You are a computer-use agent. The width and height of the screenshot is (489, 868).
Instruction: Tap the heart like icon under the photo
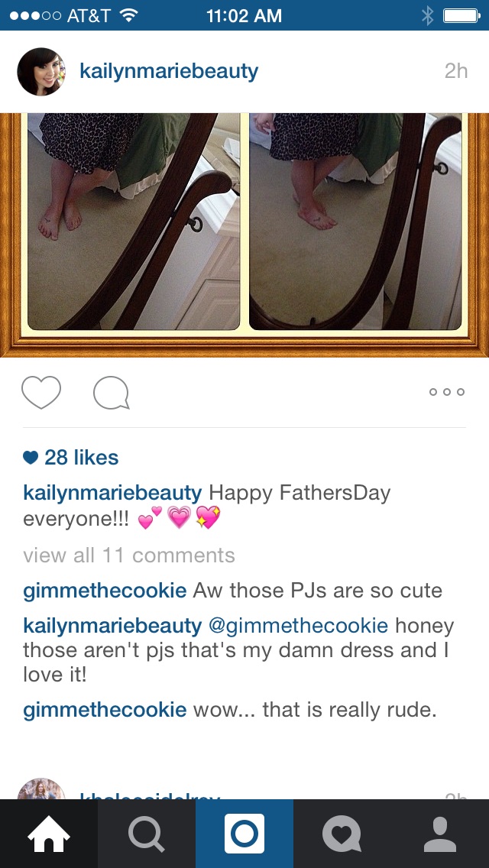click(x=41, y=392)
